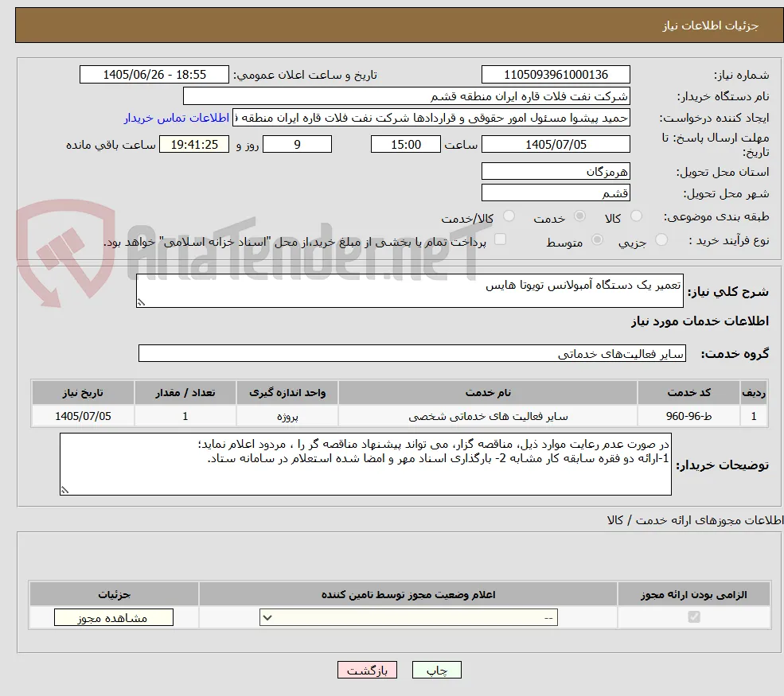Click the resize handle of description textarea
Viewport: 784px width, 696px height.
pos(141,302)
